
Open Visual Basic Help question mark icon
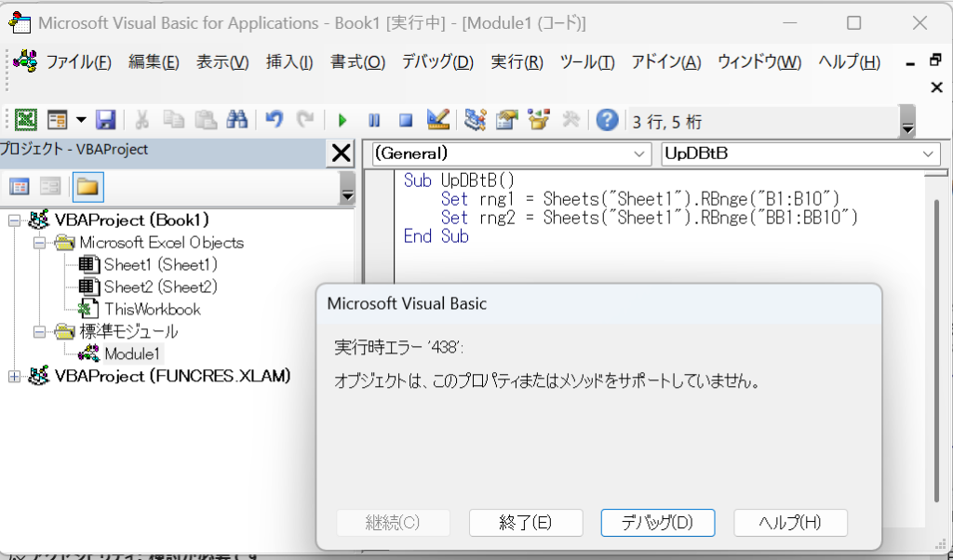tap(607, 120)
